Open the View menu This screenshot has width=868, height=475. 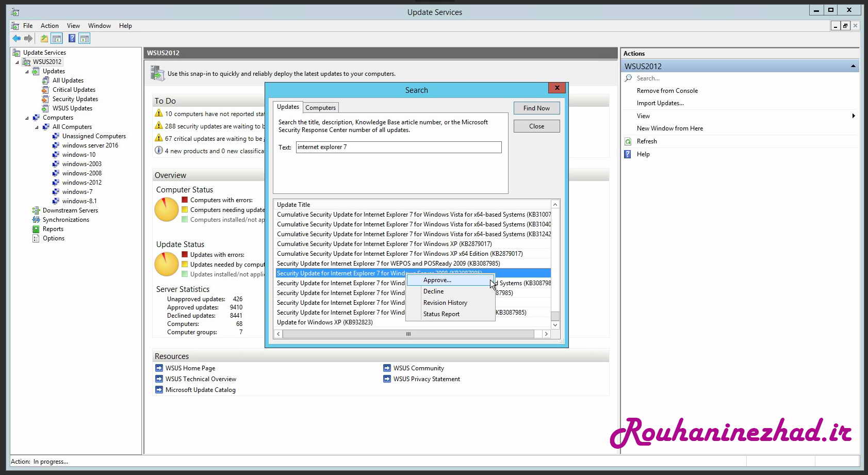(73, 26)
